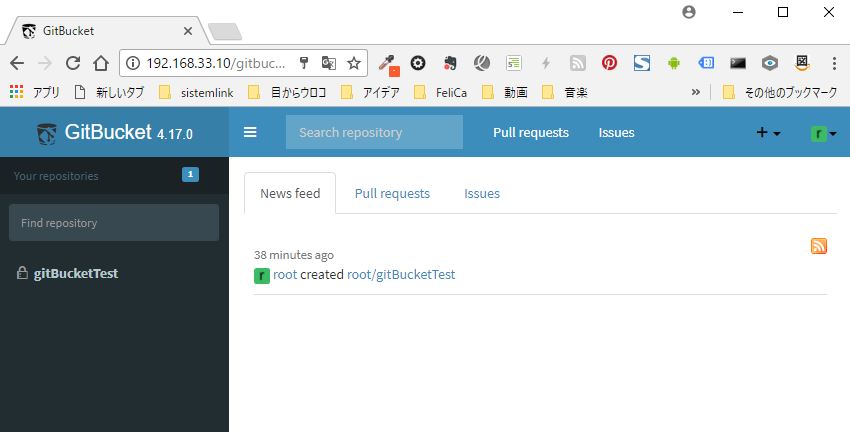The image size is (850, 432).
Task: Open Chrome's three-dot menu
Action: click(x=834, y=63)
